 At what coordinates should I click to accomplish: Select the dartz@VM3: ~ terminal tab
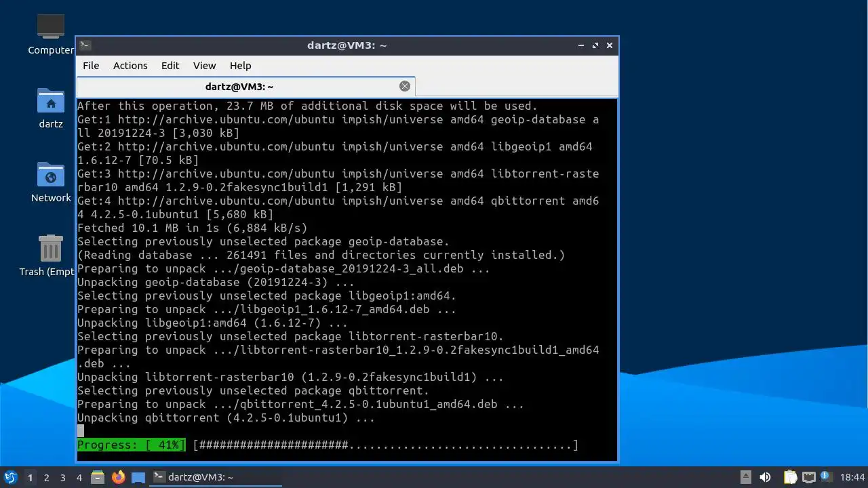[245, 86]
